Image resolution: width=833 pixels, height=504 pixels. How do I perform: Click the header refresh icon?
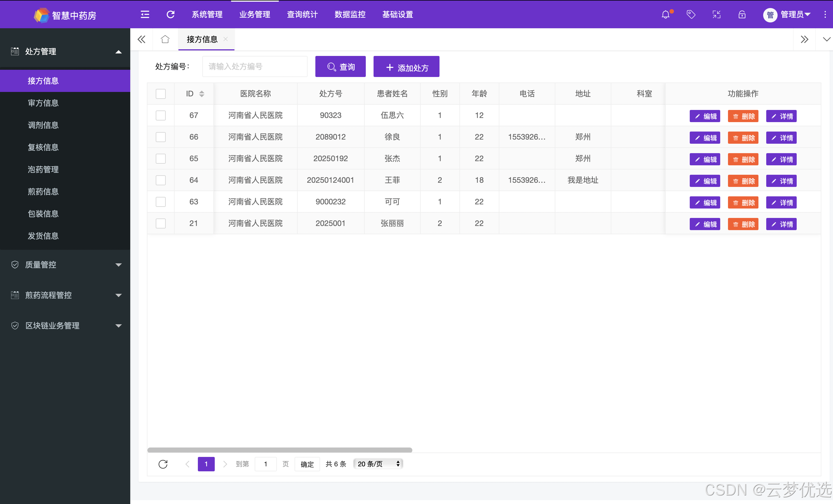tap(170, 14)
